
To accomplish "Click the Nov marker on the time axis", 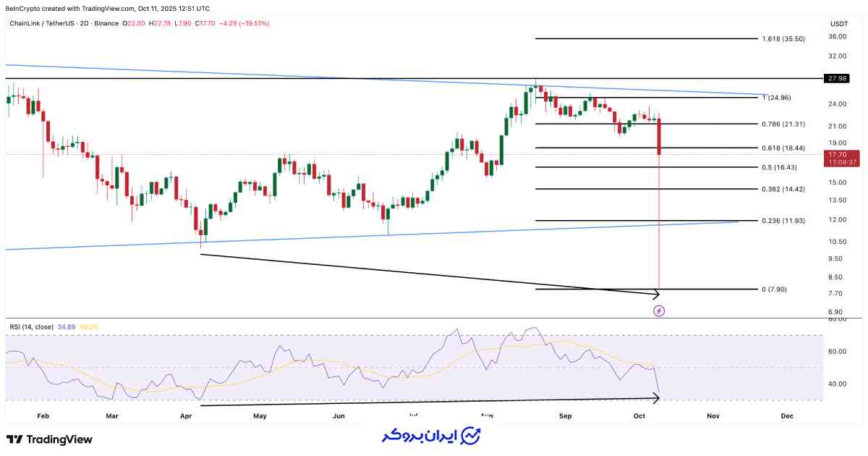I will [x=713, y=416].
